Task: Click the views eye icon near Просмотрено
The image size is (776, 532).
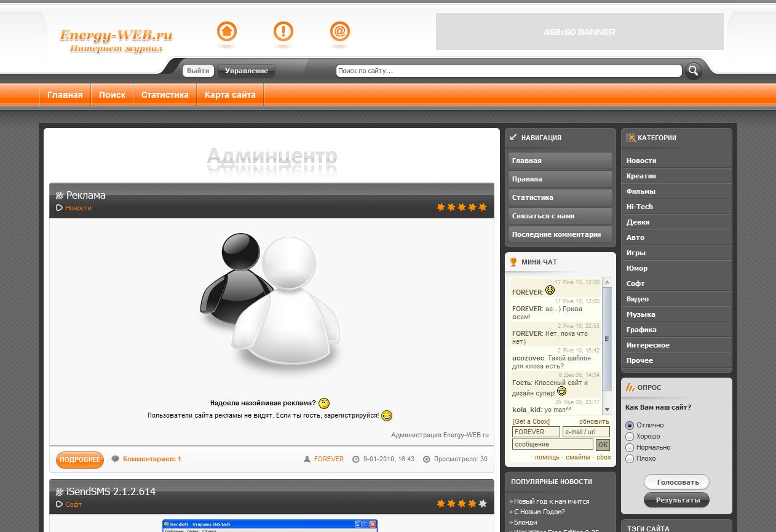Action: (x=427, y=459)
